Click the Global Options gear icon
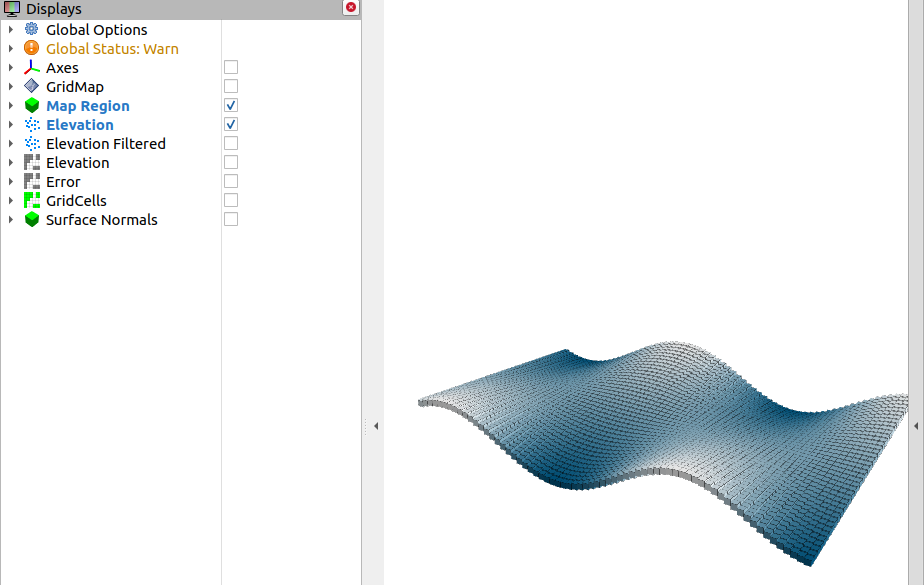This screenshot has width=924, height=585. pyautogui.click(x=31, y=29)
